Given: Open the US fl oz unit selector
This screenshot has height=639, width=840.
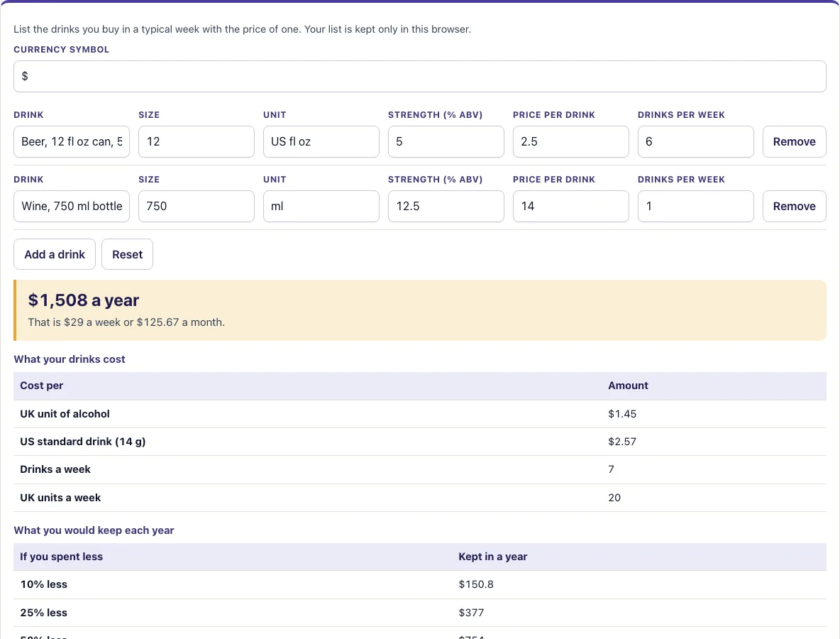Looking at the screenshot, I should point(321,141).
